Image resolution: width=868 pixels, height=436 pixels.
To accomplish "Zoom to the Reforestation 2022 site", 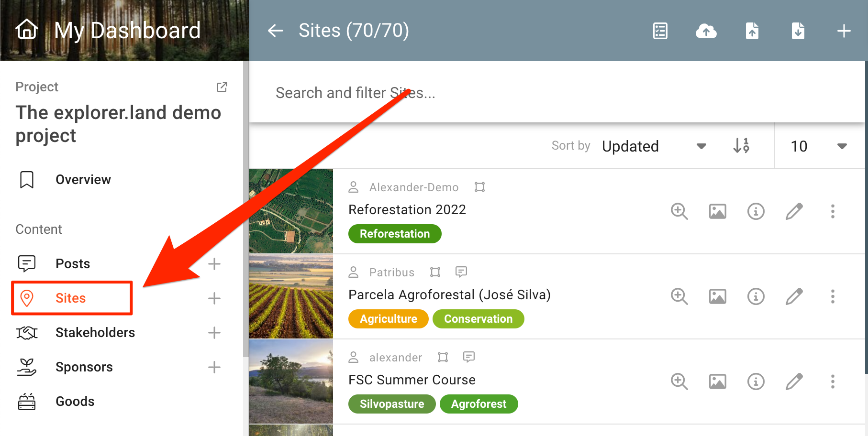I will point(679,211).
